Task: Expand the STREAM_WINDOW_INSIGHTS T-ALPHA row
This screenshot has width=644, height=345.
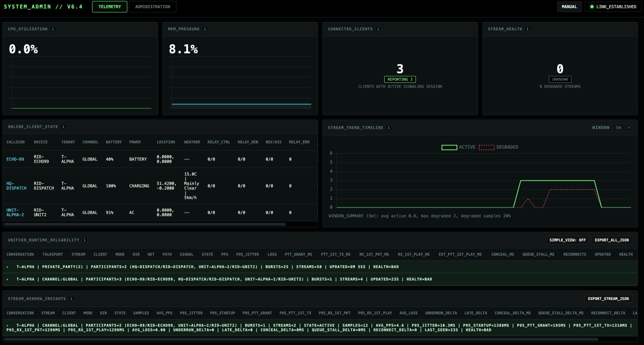Action: (320, 328)
